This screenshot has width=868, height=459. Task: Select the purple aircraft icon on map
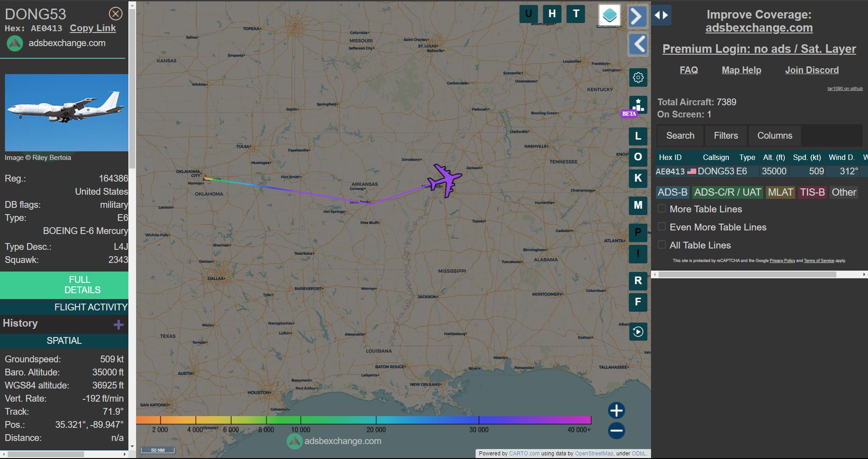(x=446, y=180)
